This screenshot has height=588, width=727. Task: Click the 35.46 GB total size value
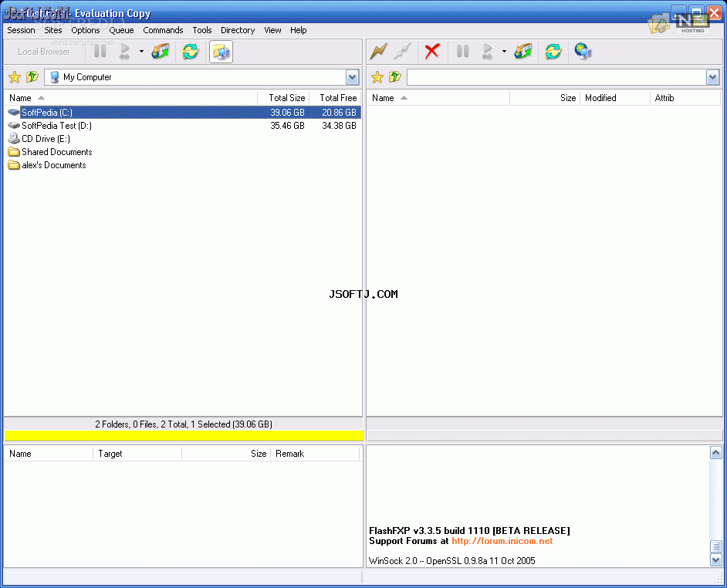coord(287,126)
